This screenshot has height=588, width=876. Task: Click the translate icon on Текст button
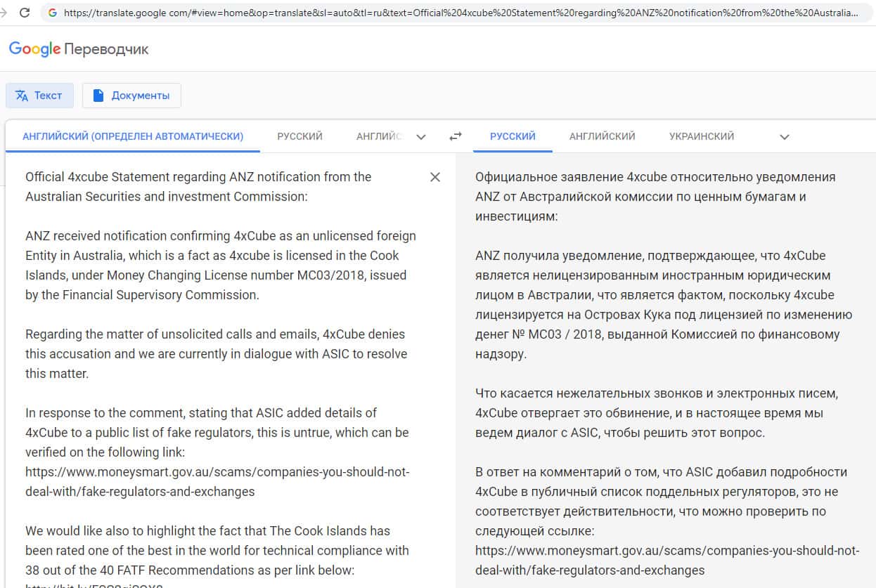[x=22, y=96]
